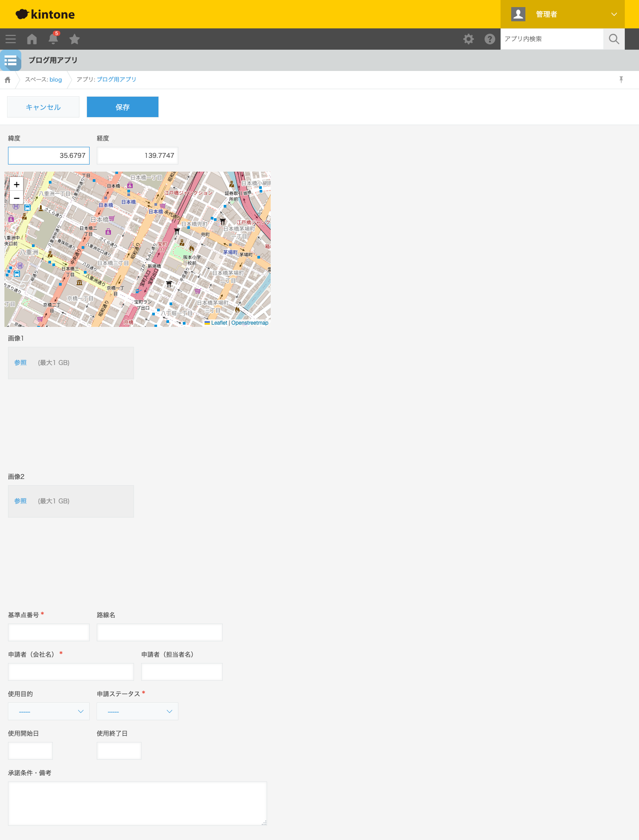Open the Leaflet attribution link
639x840 pixels.
(x=219, y=323)
